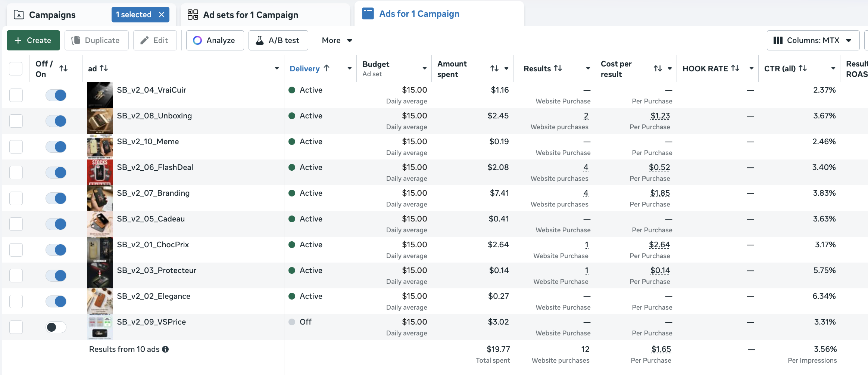Sort by HOOK RATE arrows
Screen dimensions: 868x375
click(735, 68)
